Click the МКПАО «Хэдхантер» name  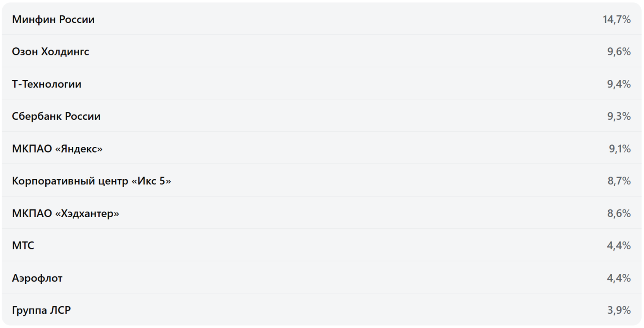coord(66,213)
